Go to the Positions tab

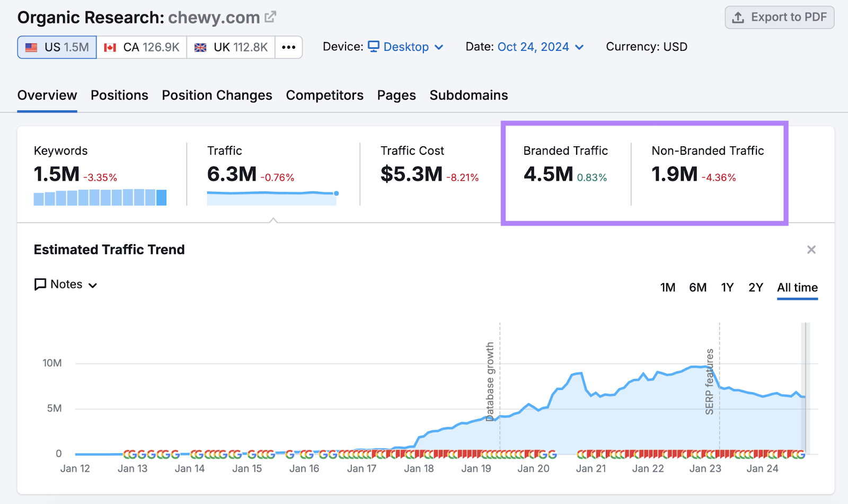[119, 95]
